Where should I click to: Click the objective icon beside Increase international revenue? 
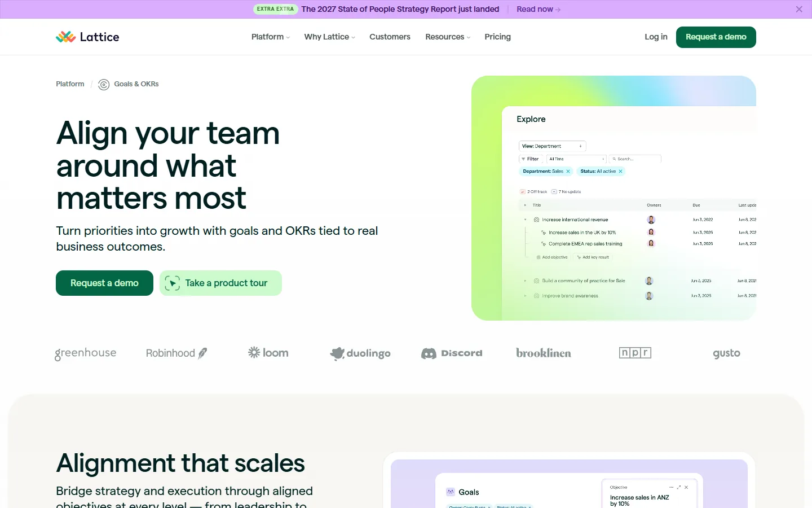(536, 220)
